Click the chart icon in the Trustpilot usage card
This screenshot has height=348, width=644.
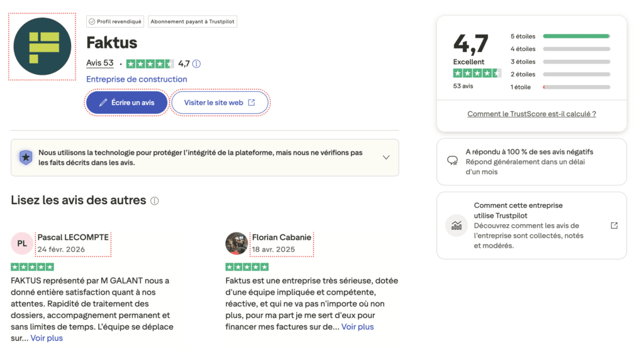coord(457,226)
